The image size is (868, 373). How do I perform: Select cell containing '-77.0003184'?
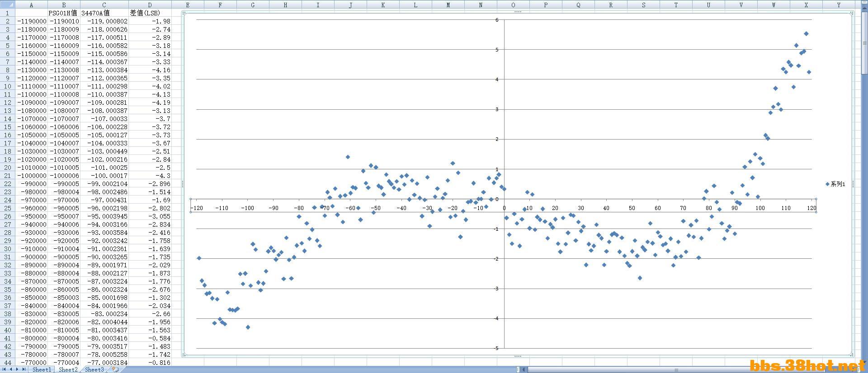(x=104, y=363)
